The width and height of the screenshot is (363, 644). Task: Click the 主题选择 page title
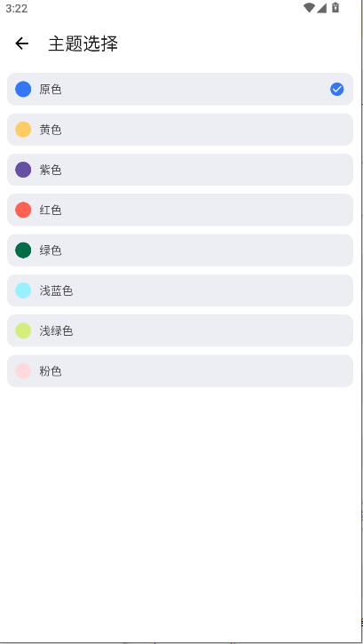tap(83, 44)
